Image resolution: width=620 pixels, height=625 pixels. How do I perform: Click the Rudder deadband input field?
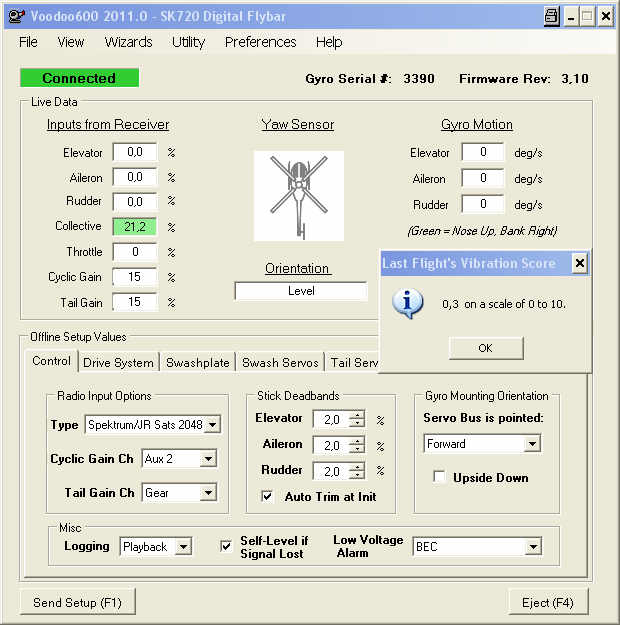tap(331, 471)
